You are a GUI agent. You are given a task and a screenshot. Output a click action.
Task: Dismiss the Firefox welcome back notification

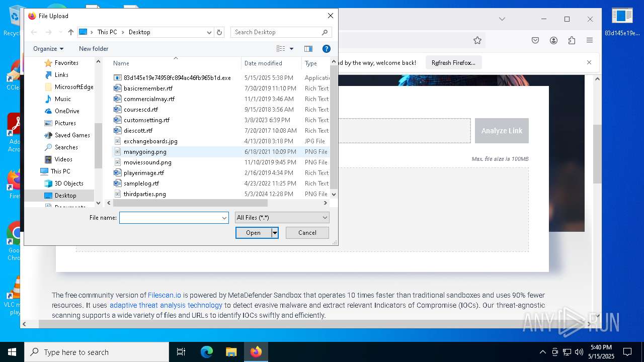(x=589, y=62)
